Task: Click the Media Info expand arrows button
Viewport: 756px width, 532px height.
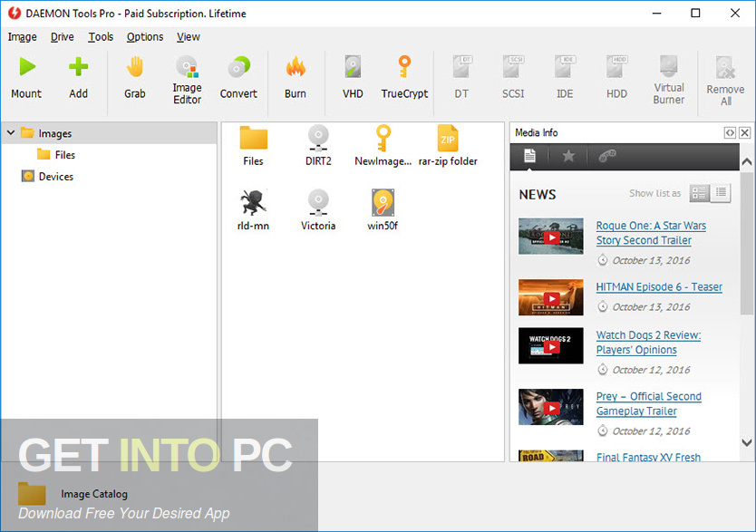Action: pyautogui.click(x=730, y=132)
